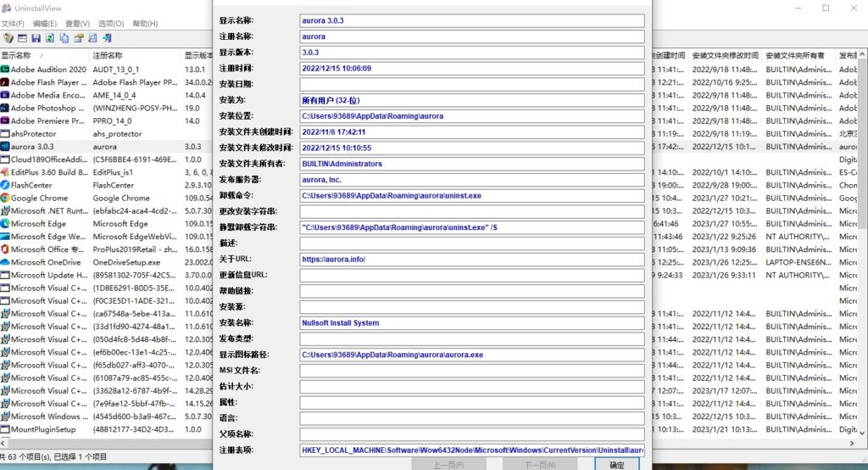Click the Cloud189OfficeAddin row icon

click(5, 159)
